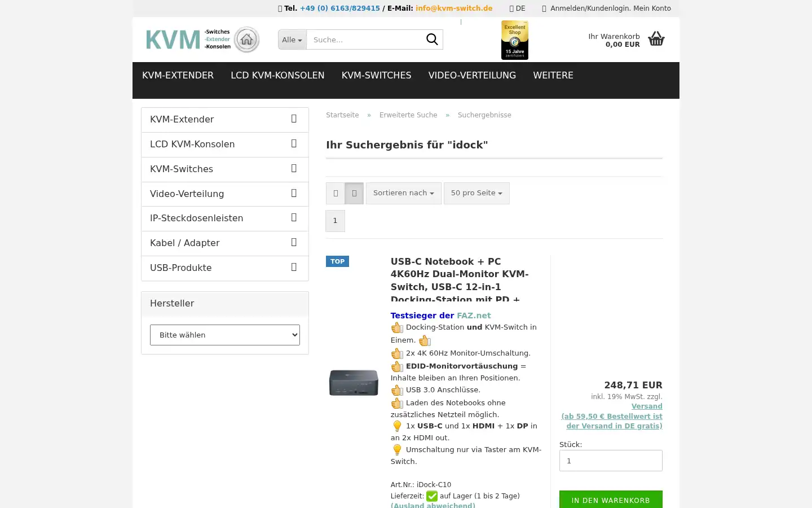Expand KVM-Switches sidebar arrow
This screenshot has height=508, width=812.
tap(294, 169)
